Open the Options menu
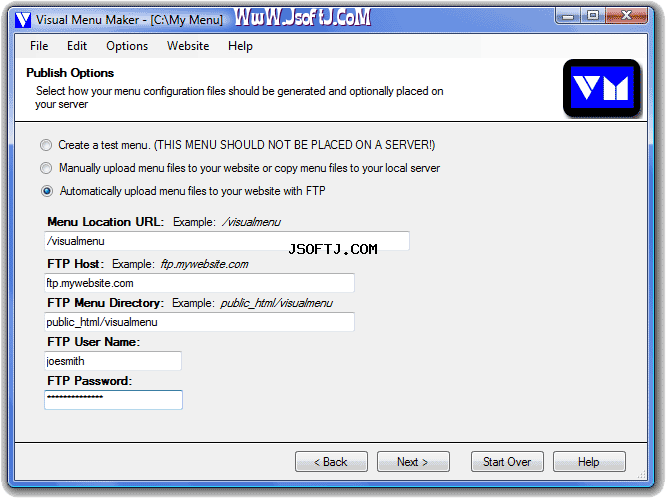The image size is (666, 498). (x=127, y=46)
